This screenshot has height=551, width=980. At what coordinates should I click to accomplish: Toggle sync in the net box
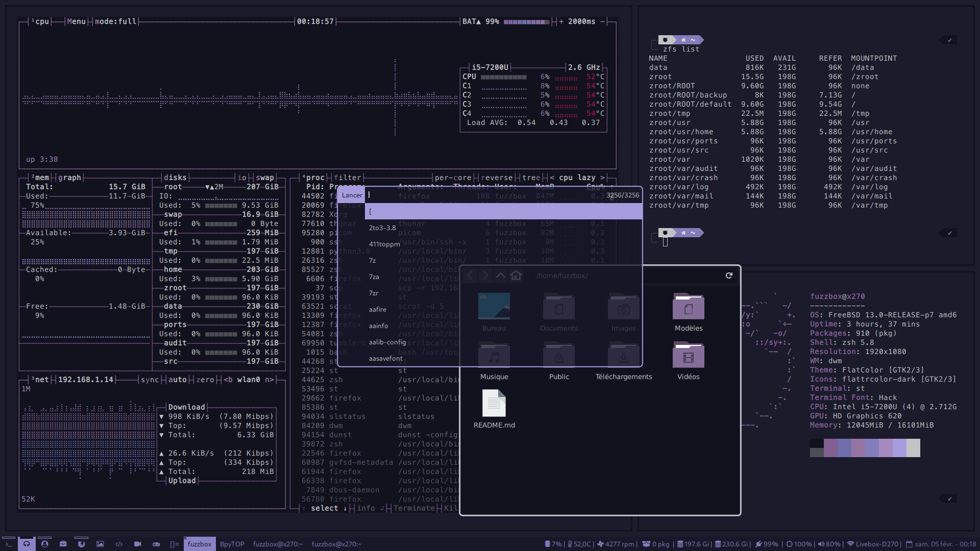point(150,380)
